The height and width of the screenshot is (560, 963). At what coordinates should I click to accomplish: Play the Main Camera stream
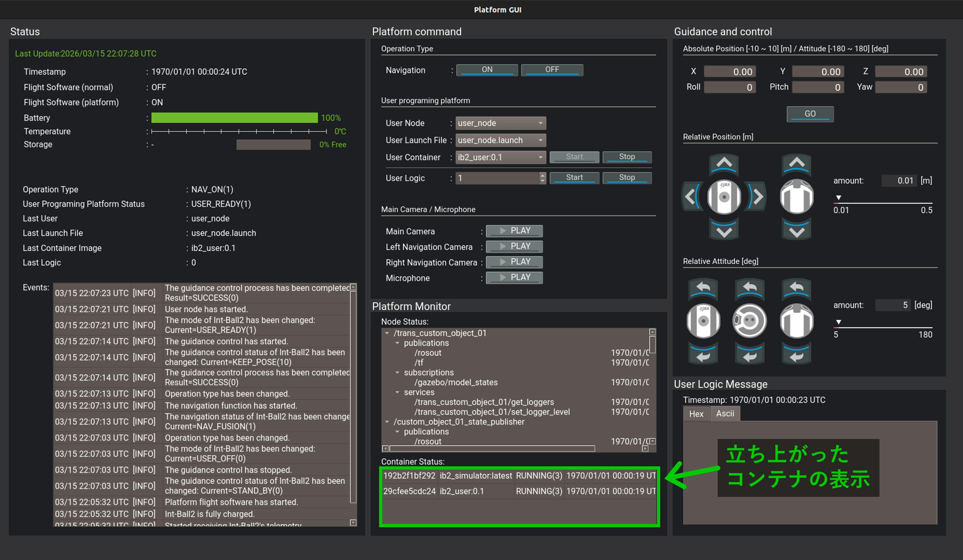[514, 231]
